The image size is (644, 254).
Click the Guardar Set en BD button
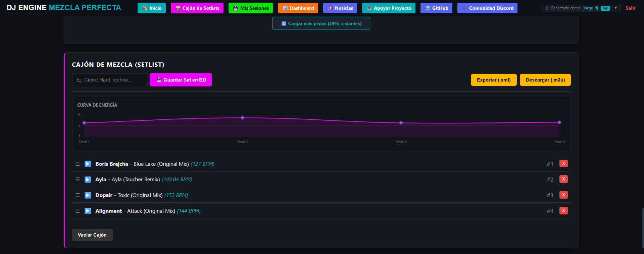[181, 80]
